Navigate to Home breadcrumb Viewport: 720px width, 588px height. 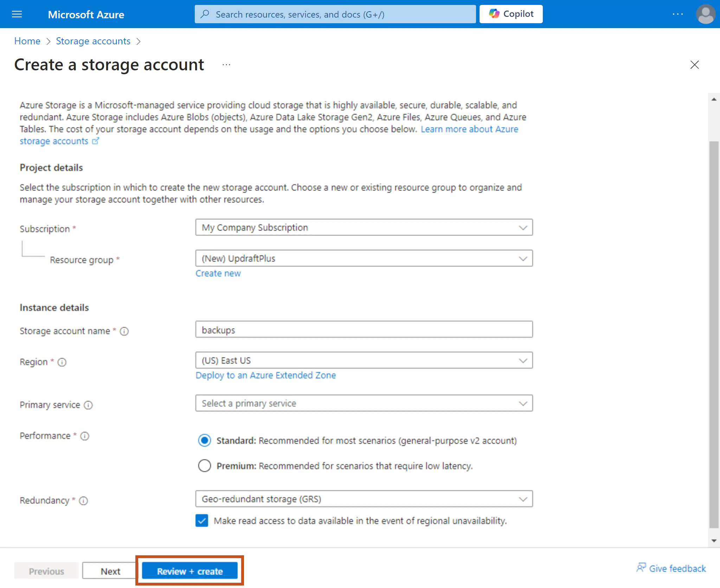point(27,41)
